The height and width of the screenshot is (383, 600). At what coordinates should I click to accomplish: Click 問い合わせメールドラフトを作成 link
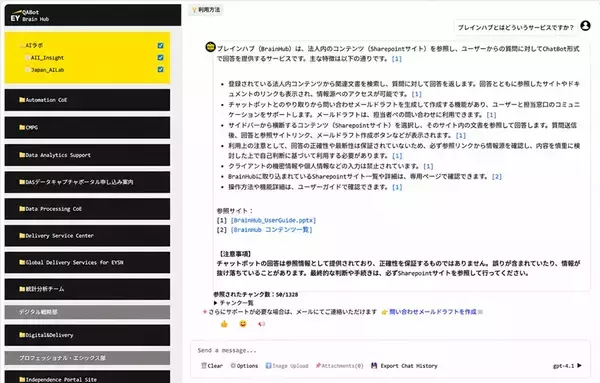tap(433, 312)
